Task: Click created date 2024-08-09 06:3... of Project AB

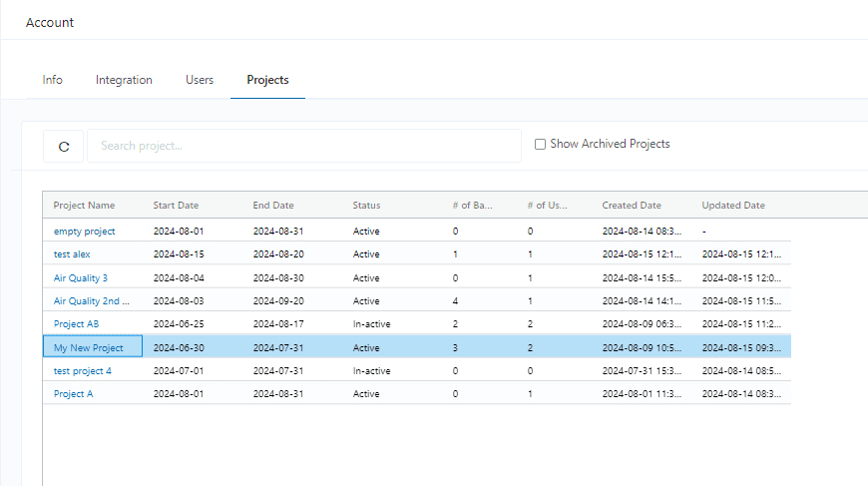Action: 643,324
